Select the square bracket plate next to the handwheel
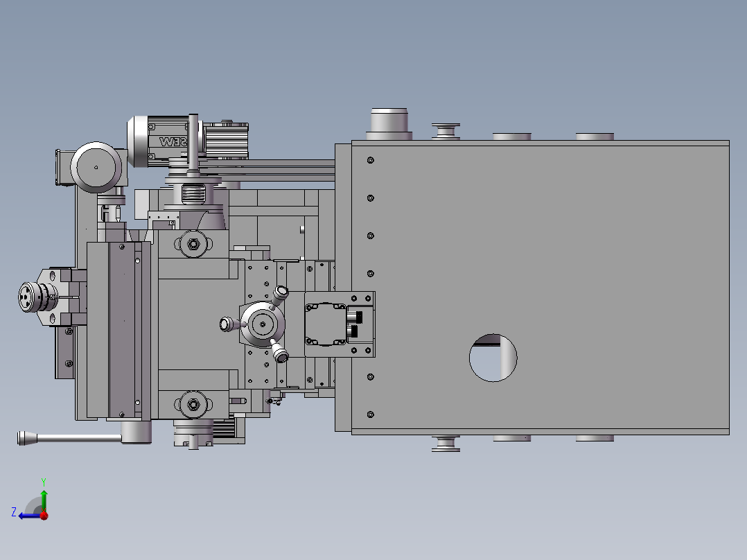The height and width of the screenshot is (560, 747). (x=340, y=324)
